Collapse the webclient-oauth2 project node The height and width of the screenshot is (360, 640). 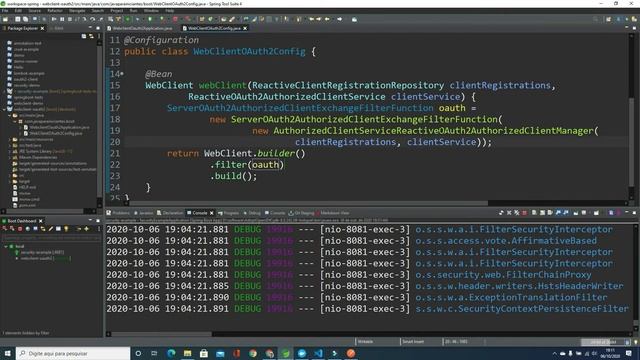pyautogui.click(x=4, y=109)
